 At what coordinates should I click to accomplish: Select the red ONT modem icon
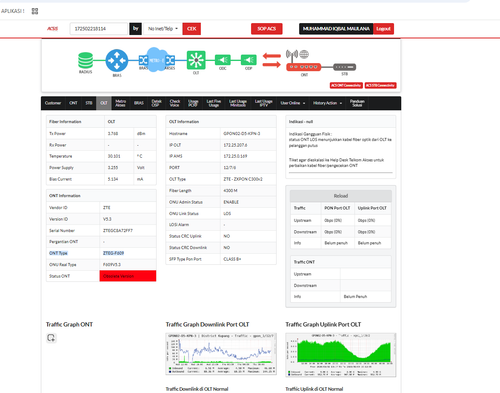(304, 67)
